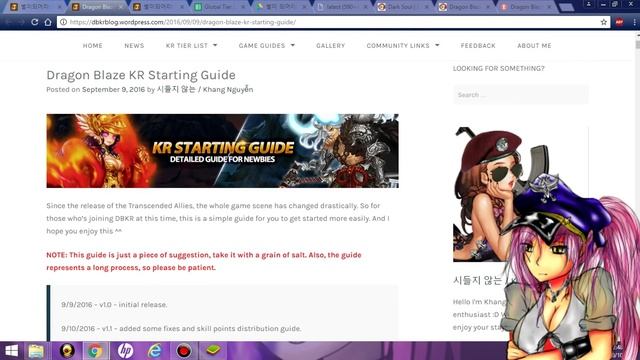Open a new browser tab
Image resolution: width=640 pixels, height=360 pixels.
pos(567,7)
